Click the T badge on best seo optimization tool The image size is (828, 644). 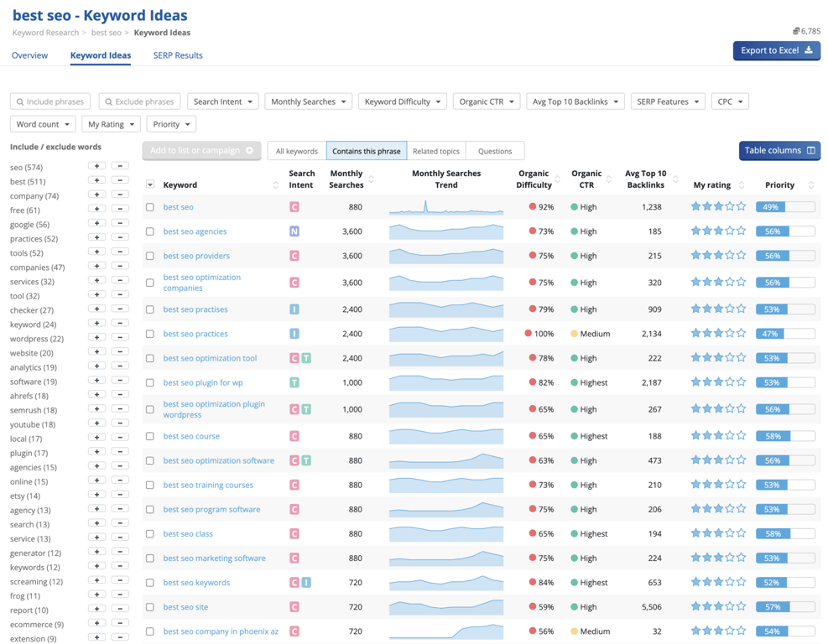click(x=306, y=358)
